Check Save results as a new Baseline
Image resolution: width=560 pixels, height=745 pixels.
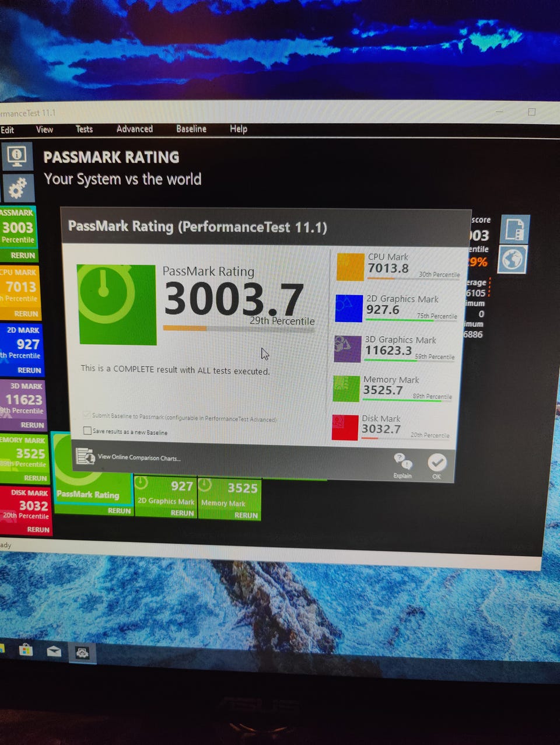click(88, 431)
